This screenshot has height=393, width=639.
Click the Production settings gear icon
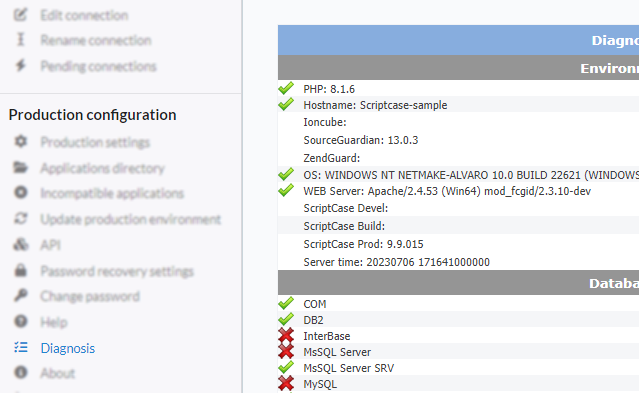point(20,141)
